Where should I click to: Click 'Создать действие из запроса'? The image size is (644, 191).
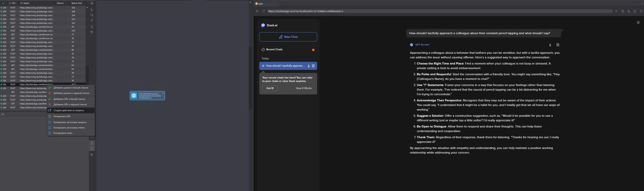pos(71,110)
